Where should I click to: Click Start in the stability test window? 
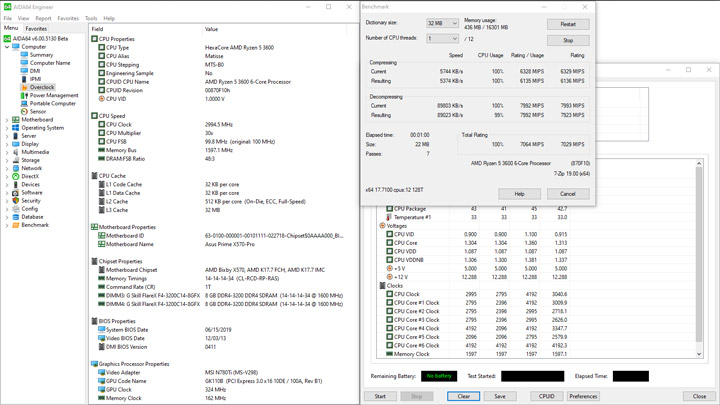[x=380, y=396]
